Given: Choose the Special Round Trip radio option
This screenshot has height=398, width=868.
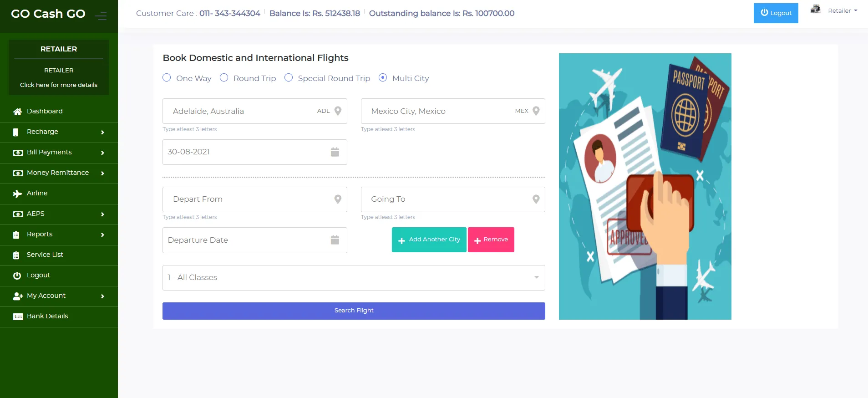Looking at the screenshot, I should click(289, 78).
